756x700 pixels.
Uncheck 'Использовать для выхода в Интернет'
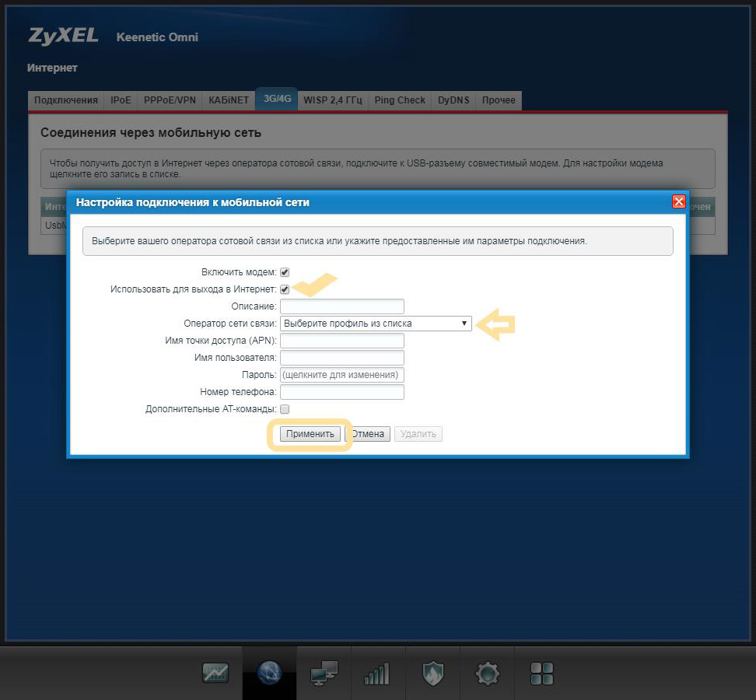coord(285,289)
